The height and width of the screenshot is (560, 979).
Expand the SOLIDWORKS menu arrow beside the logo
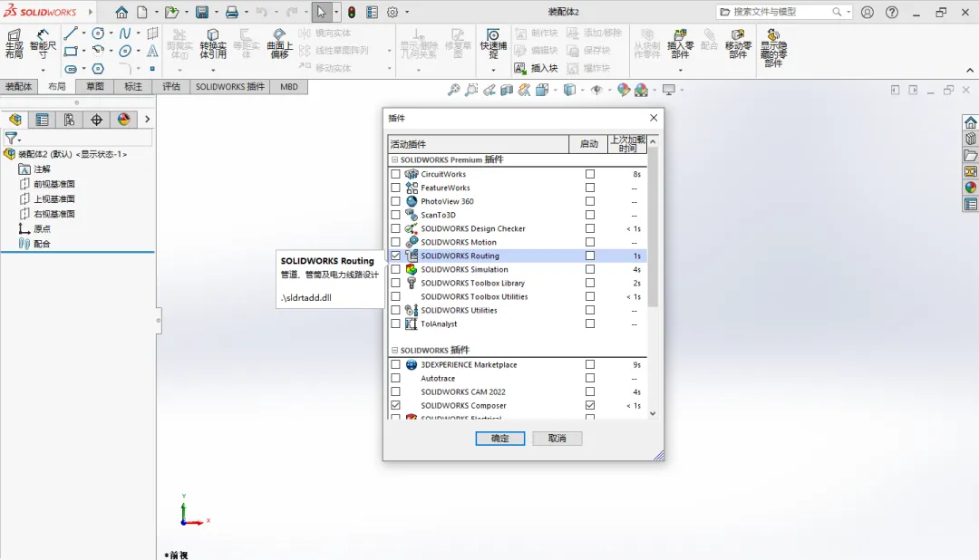click(x=91, y=12)
